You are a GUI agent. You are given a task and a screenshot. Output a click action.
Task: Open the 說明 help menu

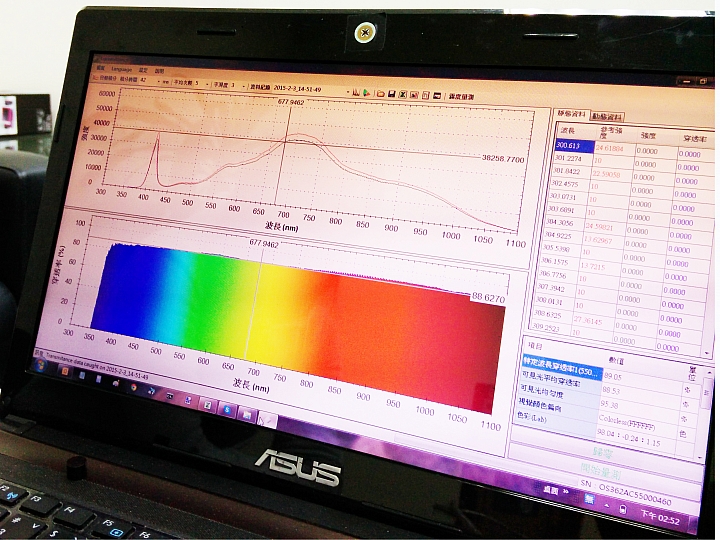coord(159,72)
